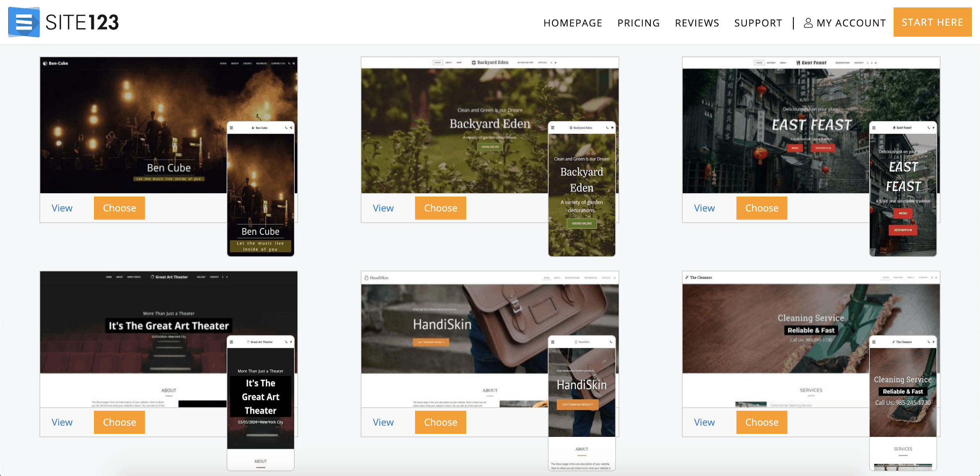The height and width of the screenshot is (476, 980).
Task: Open the hamburger menu in Ben Cube mobile preview
Action: [231, 128]
